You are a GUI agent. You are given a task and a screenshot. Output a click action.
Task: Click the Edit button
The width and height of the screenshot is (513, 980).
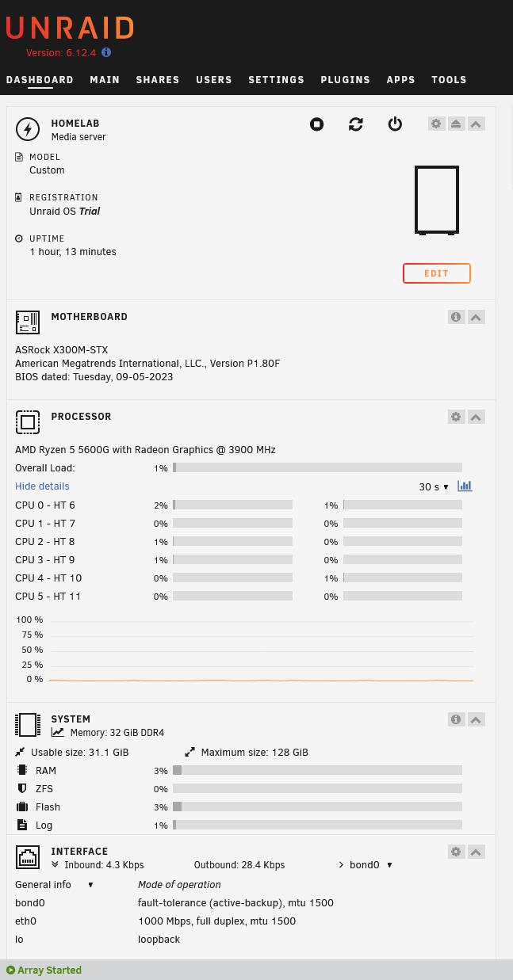point(436,273)
